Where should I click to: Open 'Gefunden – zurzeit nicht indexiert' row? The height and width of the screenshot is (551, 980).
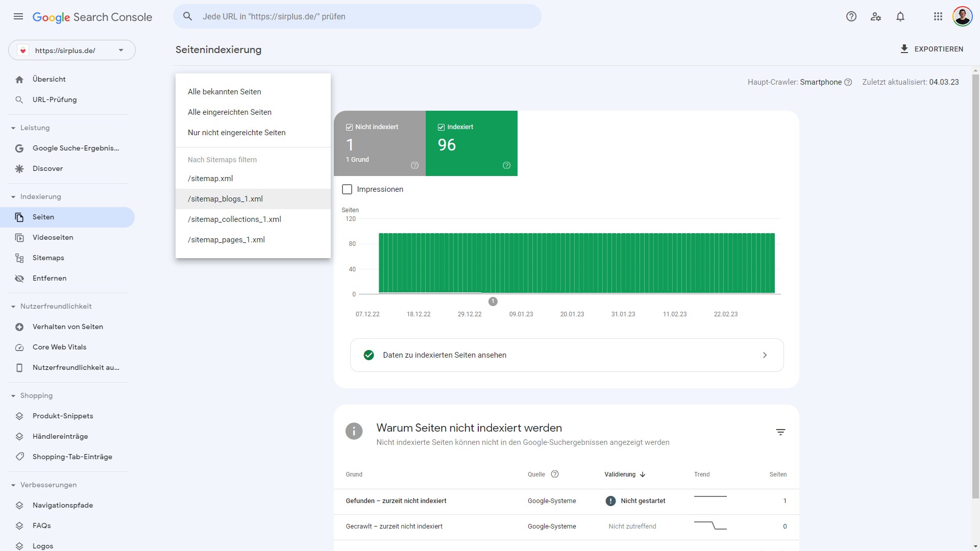tap(566, 502)
